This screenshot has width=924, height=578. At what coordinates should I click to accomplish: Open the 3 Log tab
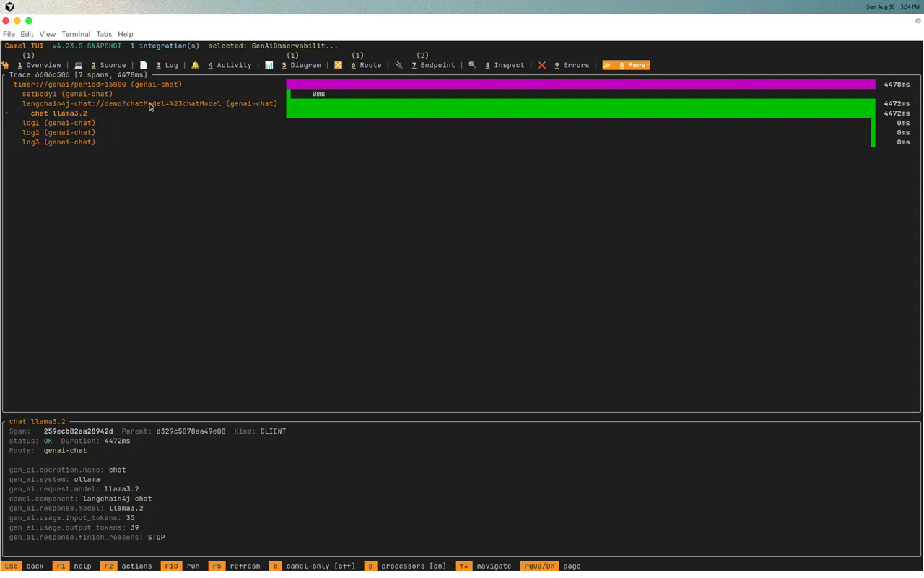167,65
